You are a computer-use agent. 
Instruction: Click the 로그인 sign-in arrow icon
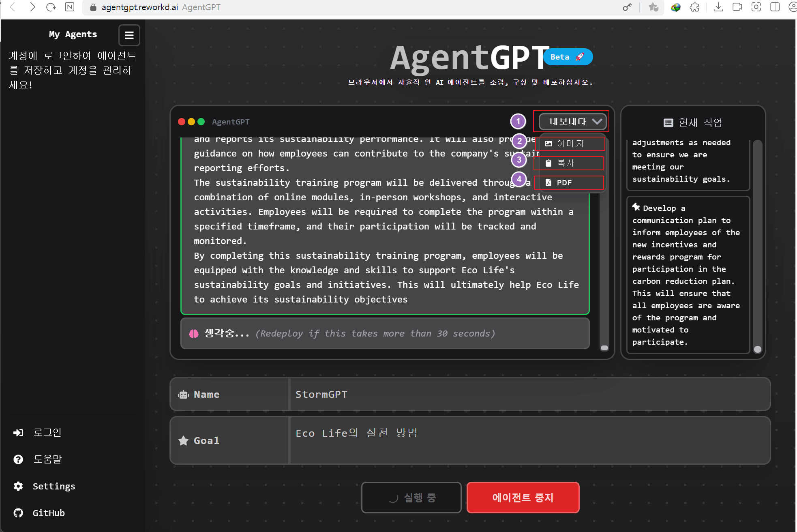point(18,432)
